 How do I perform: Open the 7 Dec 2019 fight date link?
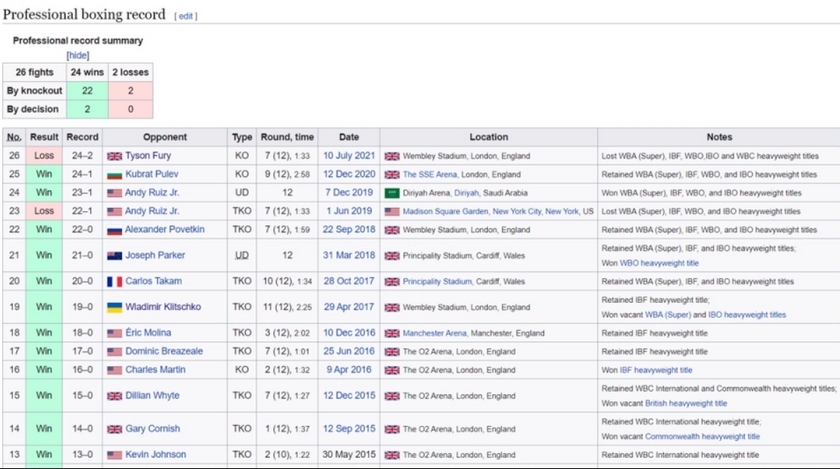point(349,192)
